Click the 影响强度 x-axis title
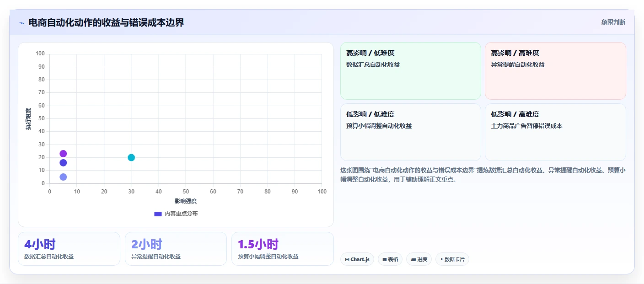644x284 pixels. [186, 201]
